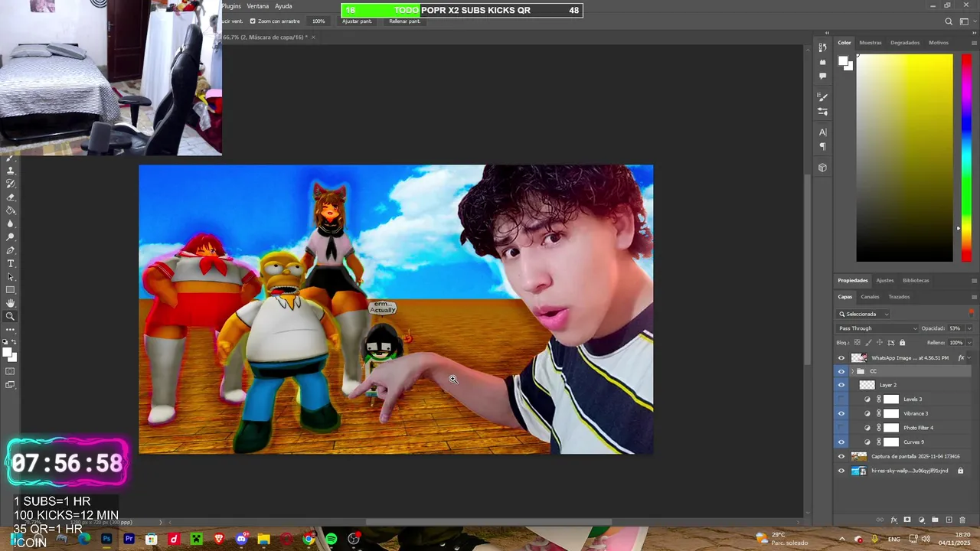This screenshot has width=980, height=551.
Task: Open the Plugins menu
Action: [x=231, y=6]
